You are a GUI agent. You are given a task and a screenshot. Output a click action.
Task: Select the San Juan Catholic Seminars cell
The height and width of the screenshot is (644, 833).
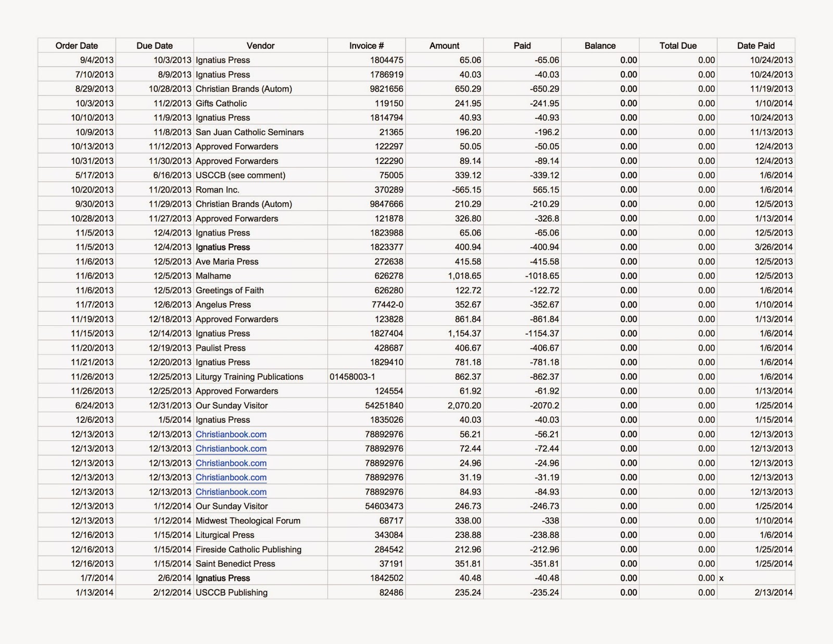[260, 132]
